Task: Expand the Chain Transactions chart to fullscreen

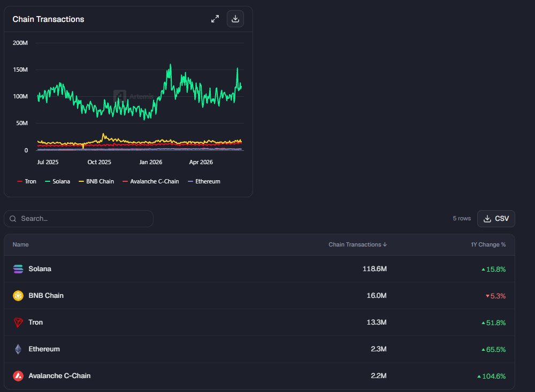Action: click(x=215, y=19)
